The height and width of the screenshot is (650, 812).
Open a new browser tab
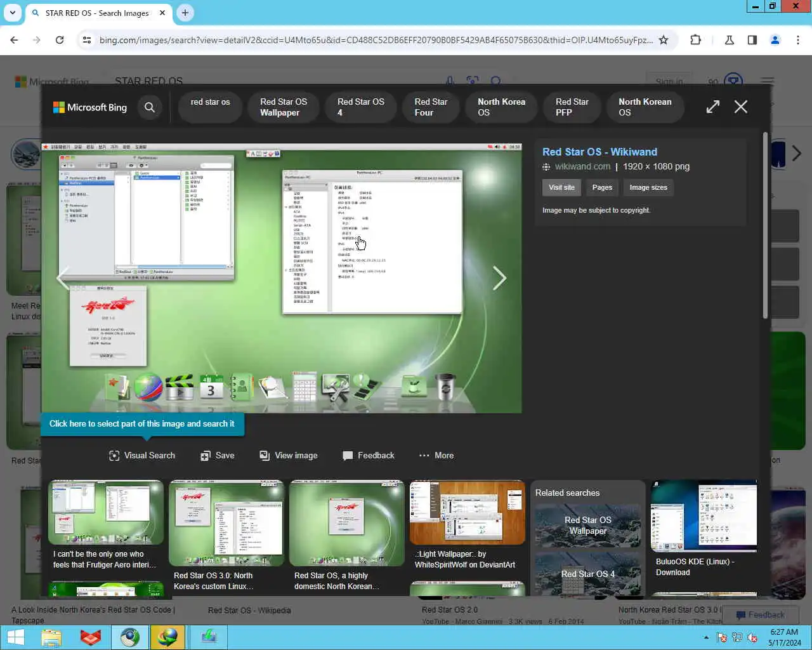click(x=185, y=13)
